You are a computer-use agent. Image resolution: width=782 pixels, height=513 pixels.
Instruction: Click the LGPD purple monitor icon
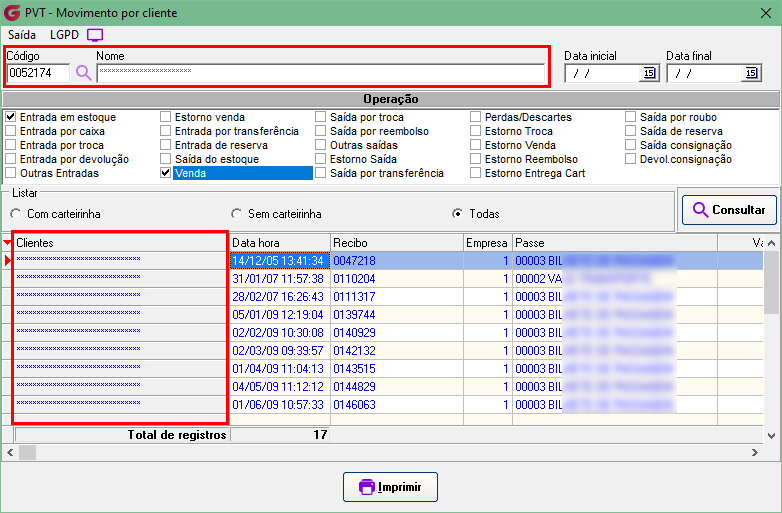(x=95, y=35)
